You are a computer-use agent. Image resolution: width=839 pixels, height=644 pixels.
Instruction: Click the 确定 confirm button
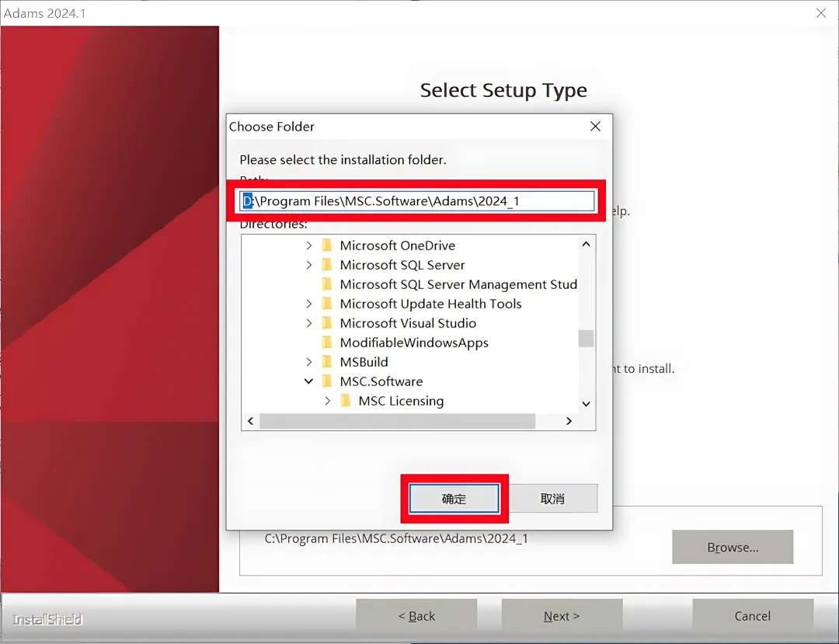454,499
